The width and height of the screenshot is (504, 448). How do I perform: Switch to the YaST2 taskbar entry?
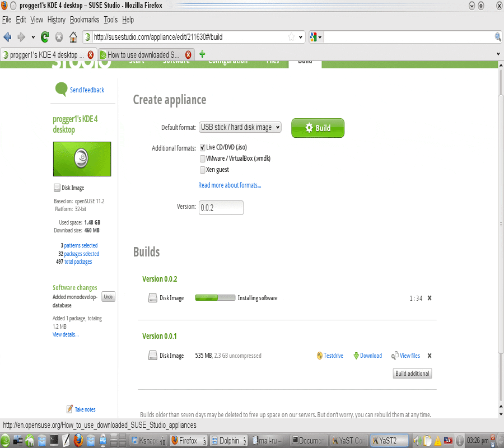click(390, 440)
